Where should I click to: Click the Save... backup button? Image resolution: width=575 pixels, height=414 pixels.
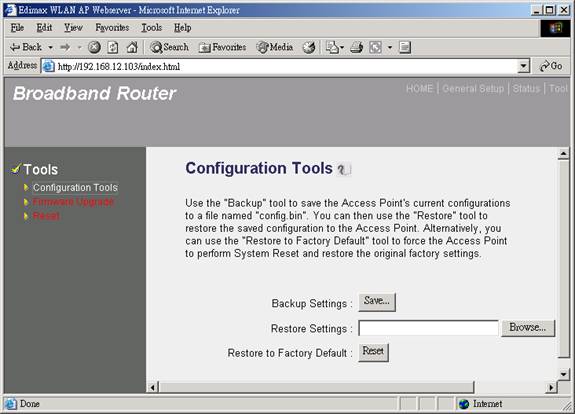click(377, 302)
